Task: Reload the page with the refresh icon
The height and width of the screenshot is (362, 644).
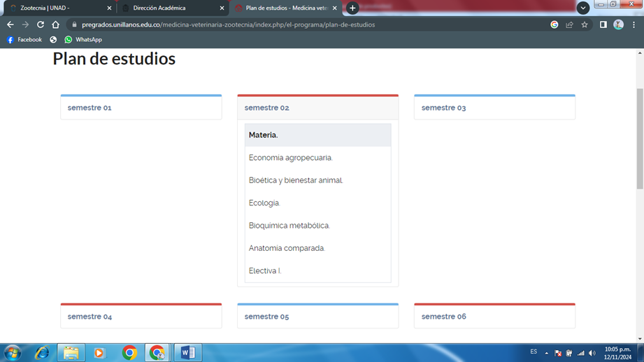Action: [x=41, y=24]
